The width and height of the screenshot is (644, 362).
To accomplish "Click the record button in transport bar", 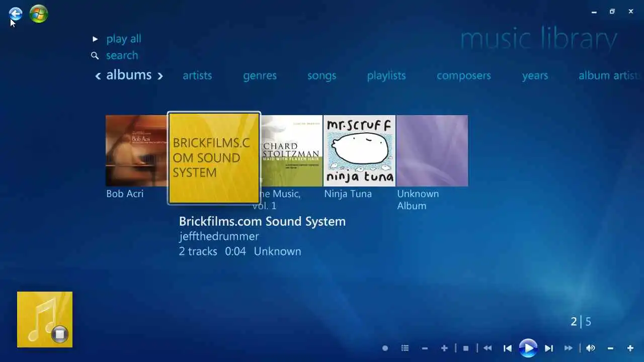I will coord(385,348).
